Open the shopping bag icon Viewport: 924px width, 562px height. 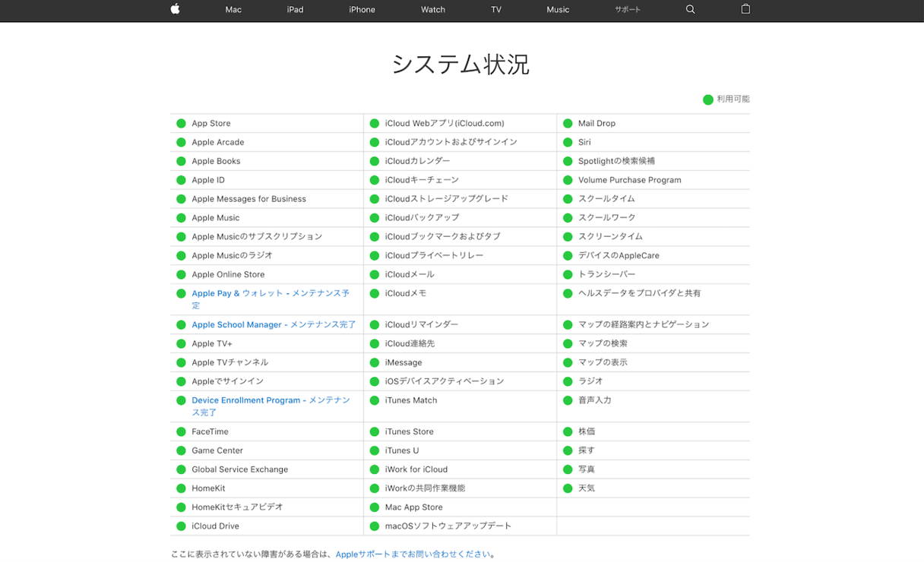click(745, 9)
